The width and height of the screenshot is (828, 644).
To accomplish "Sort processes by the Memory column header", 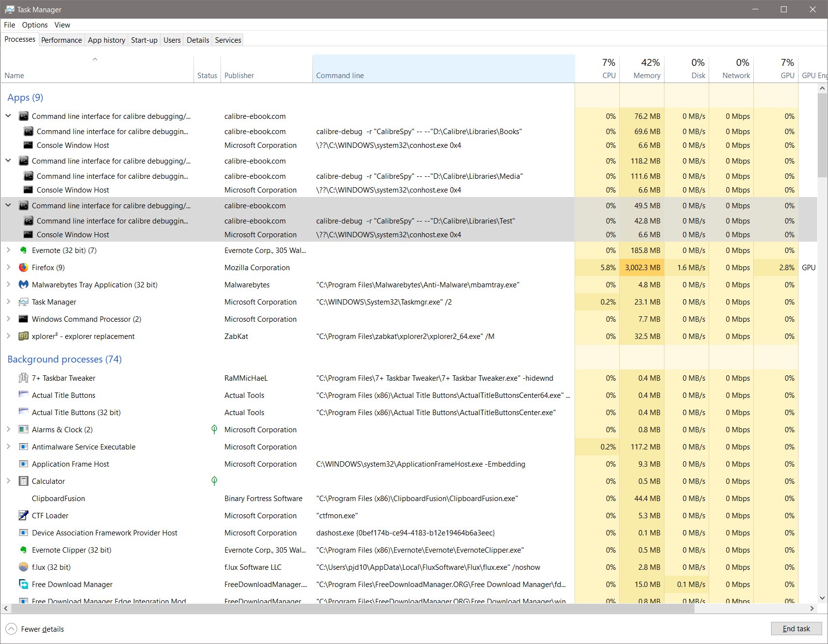I will (x=642, y=69).
